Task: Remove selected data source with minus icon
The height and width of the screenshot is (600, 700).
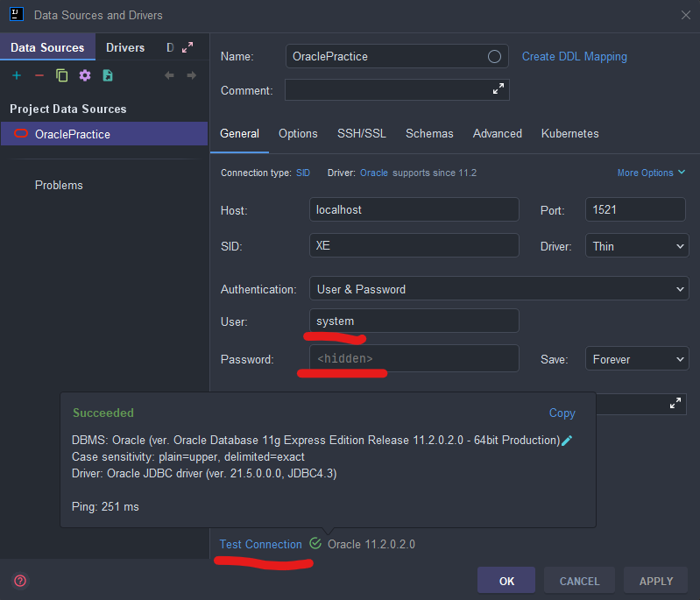Action: tap(39, 75)
